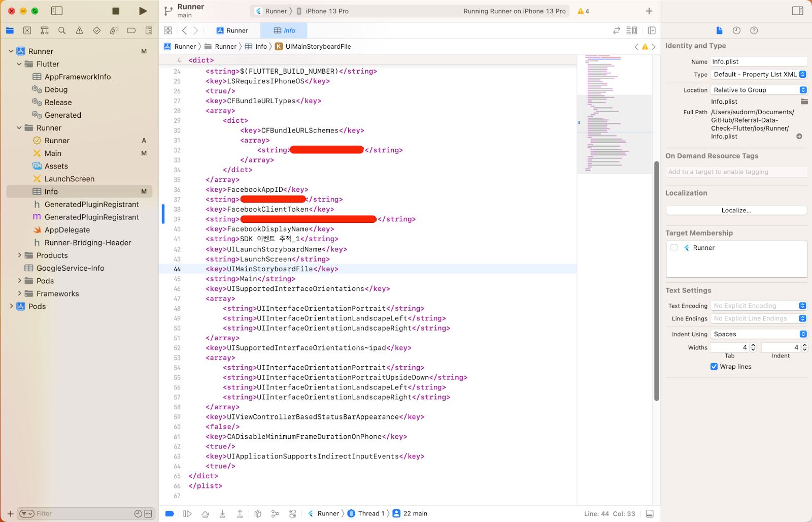Select Runner scheme in toolbar
Screen dimensions: 812x522
click(272, 11)
